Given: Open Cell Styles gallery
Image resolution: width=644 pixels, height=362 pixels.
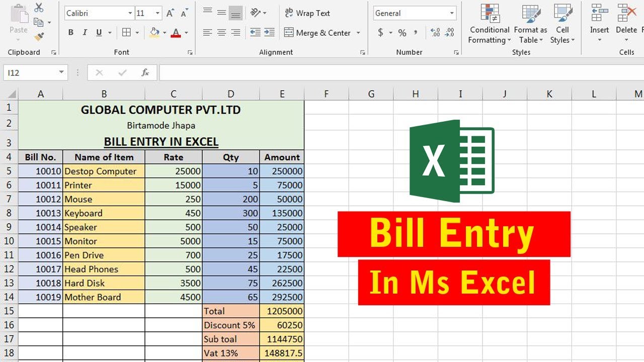Looking at the screenshot, I should click(562, 24).
